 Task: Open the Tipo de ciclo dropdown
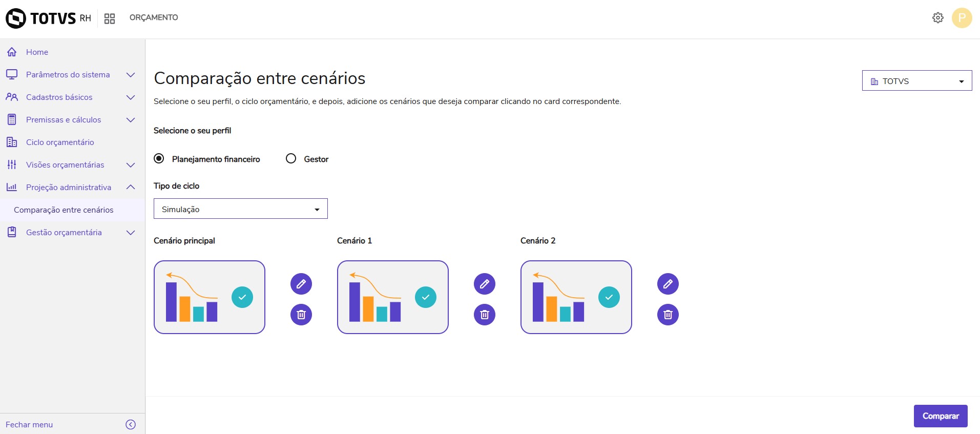point(241,209)
